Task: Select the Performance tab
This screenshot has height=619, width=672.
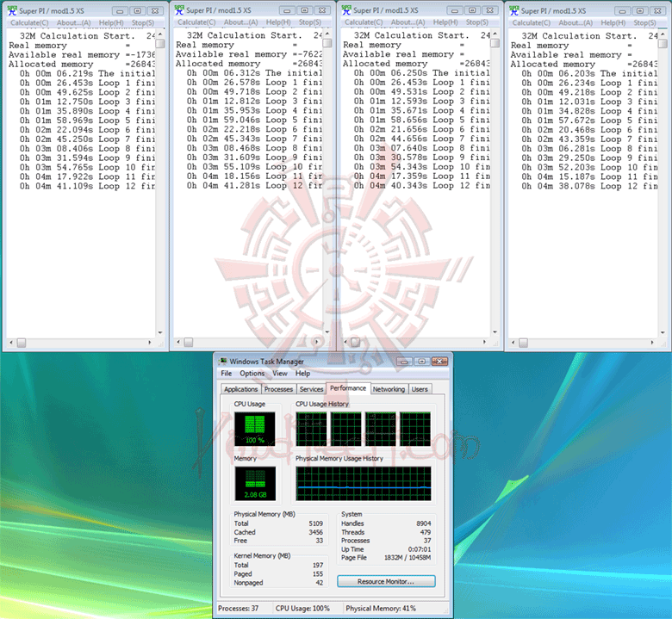Action: [x=348, y=388]
